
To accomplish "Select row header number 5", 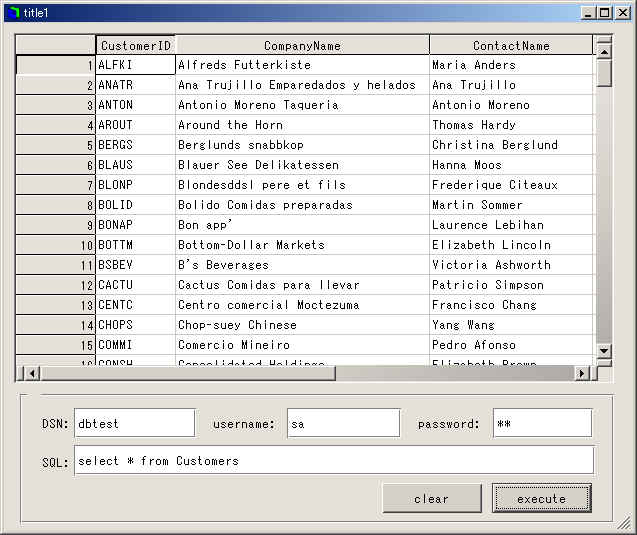I will tap(56, 145).
